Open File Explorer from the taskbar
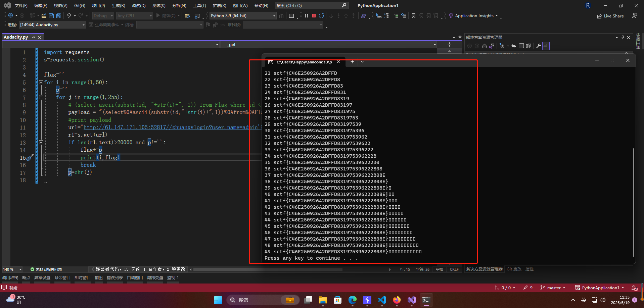644x308 pixels. click(323, 300)
